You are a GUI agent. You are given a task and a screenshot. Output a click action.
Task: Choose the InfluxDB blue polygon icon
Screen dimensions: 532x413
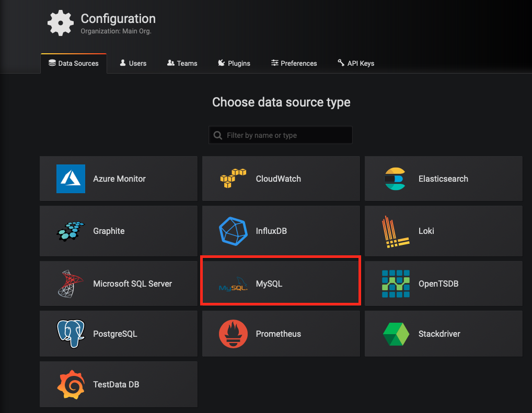point(233,231)
